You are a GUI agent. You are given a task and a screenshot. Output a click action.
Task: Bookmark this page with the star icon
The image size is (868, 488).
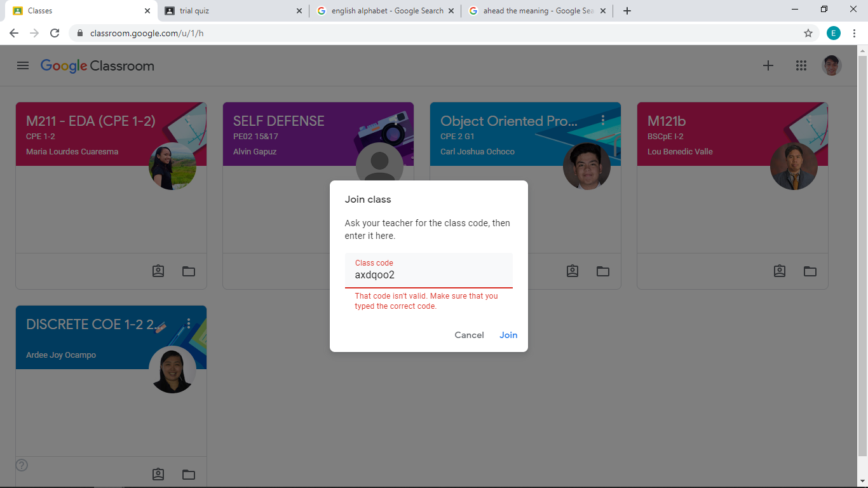[x=808, y=33]
